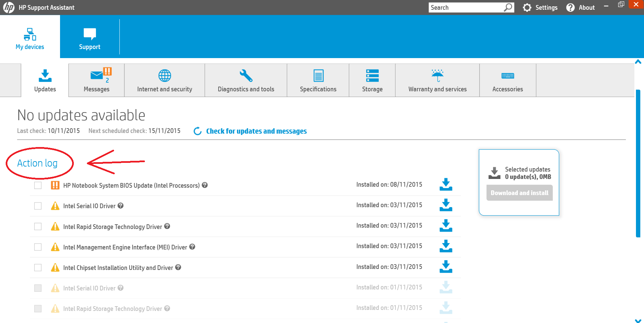Click download icon for Intel Serial IO Driver 03/11/2015
Viewport: 644px width, 323px height.
pos(446,205)
